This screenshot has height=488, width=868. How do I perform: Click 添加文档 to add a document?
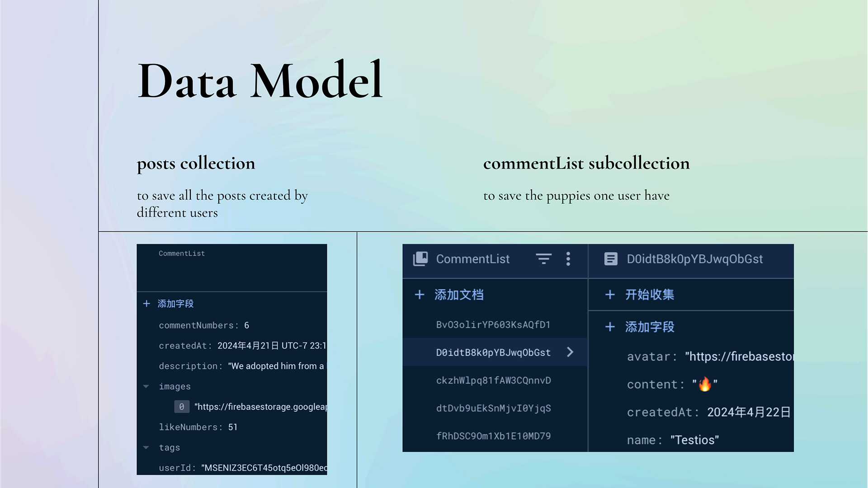tap(459, 295)
